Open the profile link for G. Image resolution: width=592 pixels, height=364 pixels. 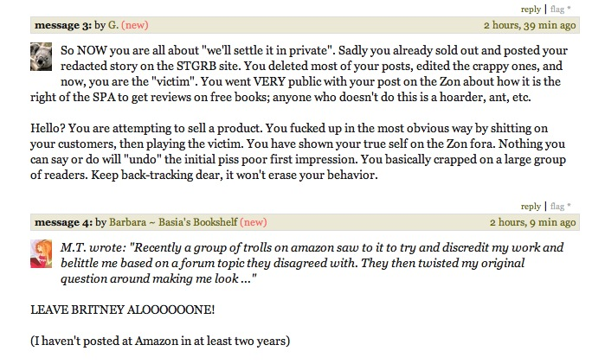click(x=113, y=25)
